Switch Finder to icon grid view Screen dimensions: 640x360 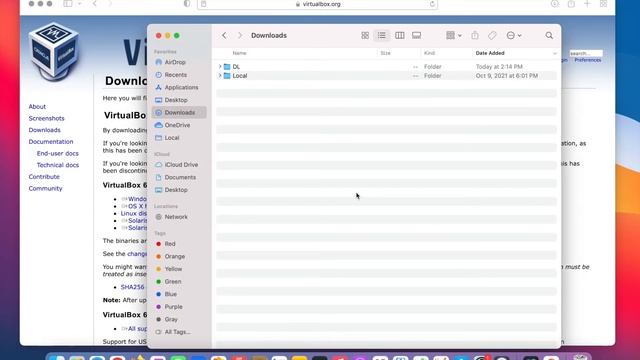point(365,36)
